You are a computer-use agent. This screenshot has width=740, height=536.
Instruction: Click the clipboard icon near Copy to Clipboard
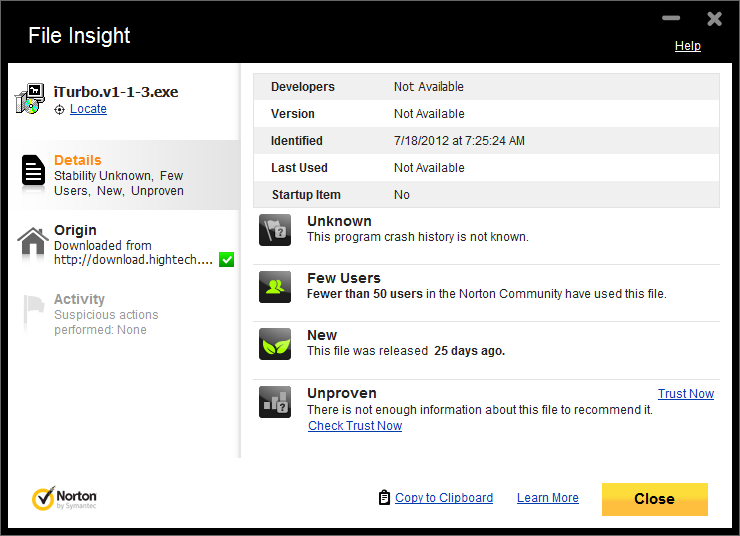pyautogui.click(x=384, y=498)
